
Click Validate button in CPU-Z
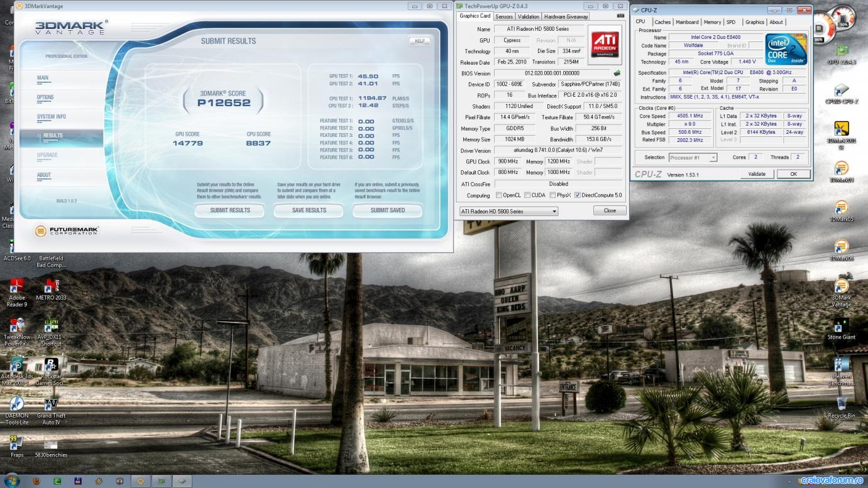757,174
